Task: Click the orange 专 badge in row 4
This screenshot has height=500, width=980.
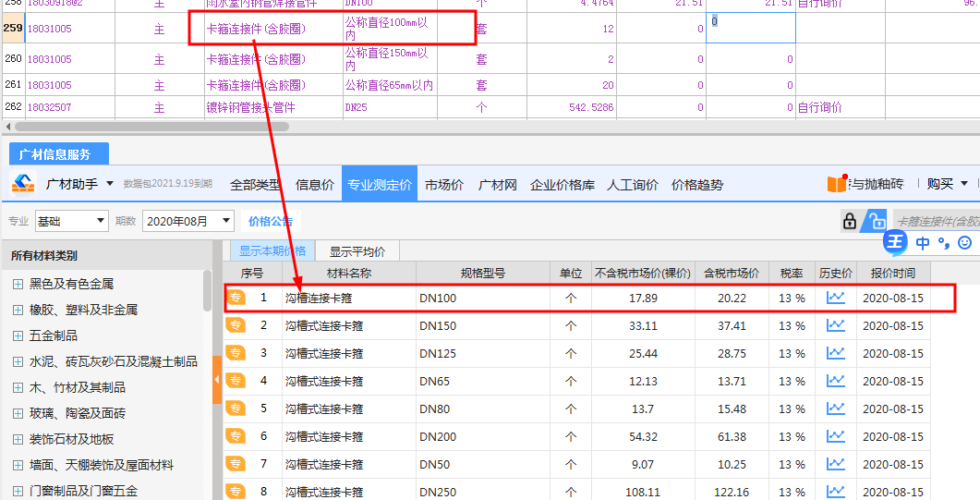Action: [236, 380]
